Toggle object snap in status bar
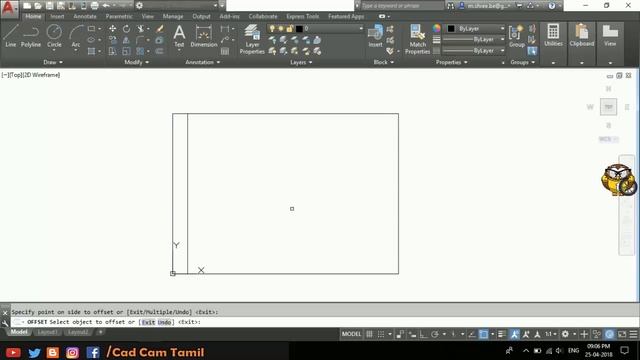640x360 pixels. click(483, 334)
